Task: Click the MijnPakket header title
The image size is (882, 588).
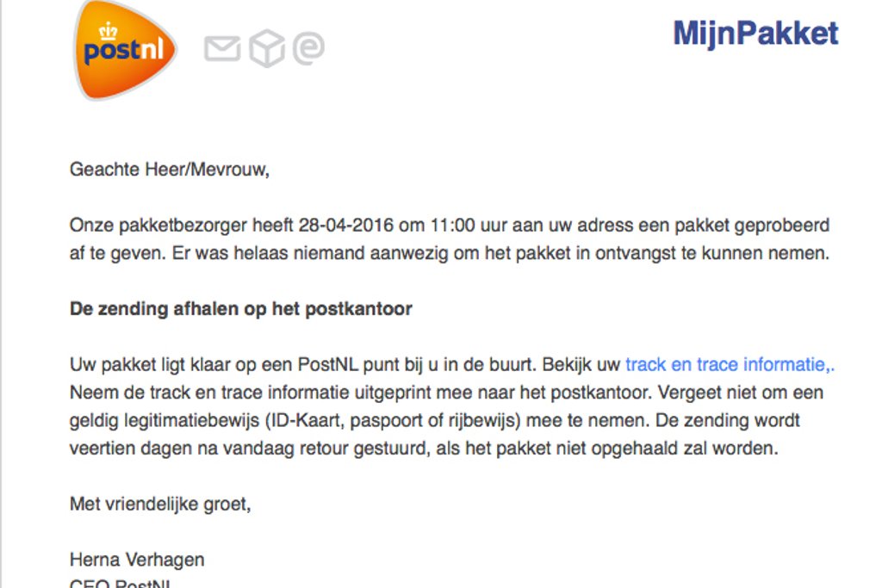Action: tap(755, 34)
